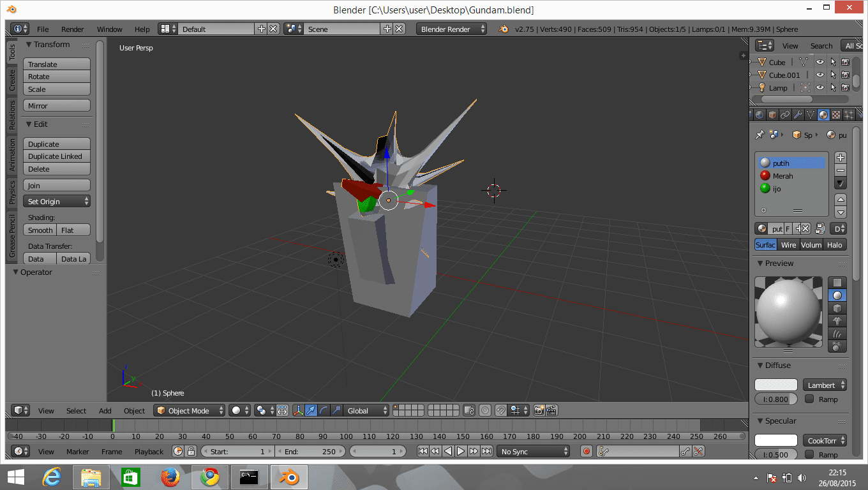Switch to the Create tool shelf tab
Viewport: 868px width, 490px height.
(12, 80)
